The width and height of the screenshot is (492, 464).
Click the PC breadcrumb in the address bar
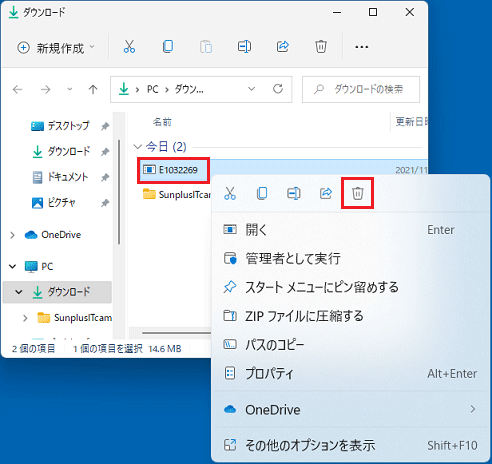pyautogui.click(x=153, y=89)
